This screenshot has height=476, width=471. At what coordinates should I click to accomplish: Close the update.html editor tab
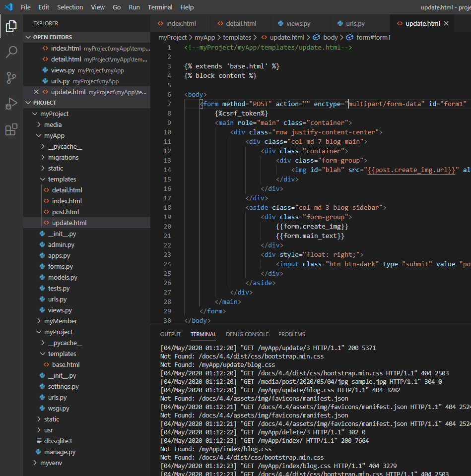446,23
